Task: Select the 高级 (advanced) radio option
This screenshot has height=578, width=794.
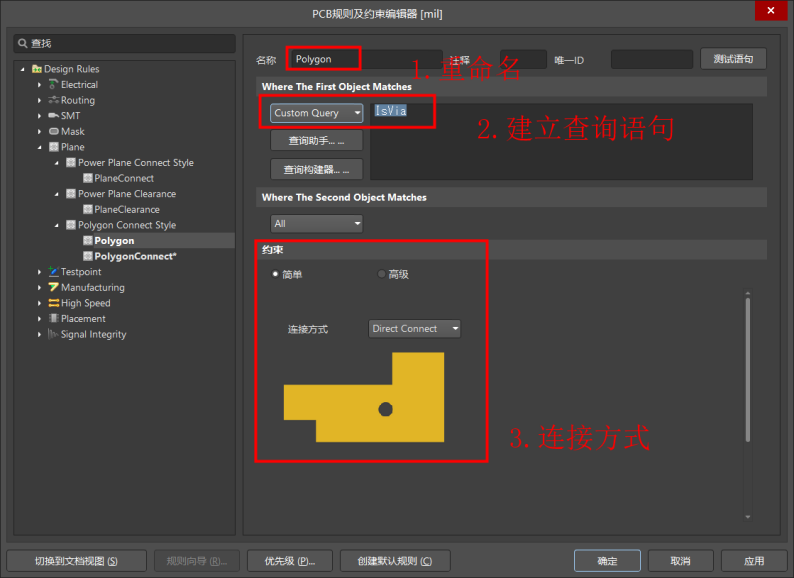Action: [x=382, y=274]
